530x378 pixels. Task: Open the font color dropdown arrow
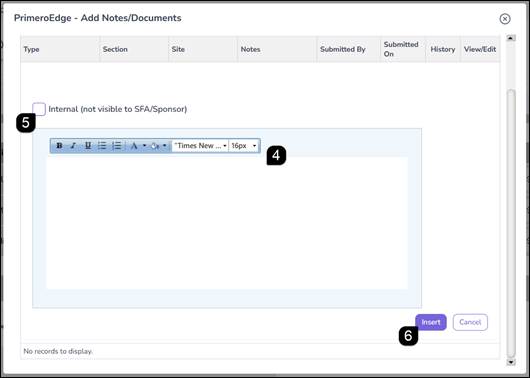[144, 146]
